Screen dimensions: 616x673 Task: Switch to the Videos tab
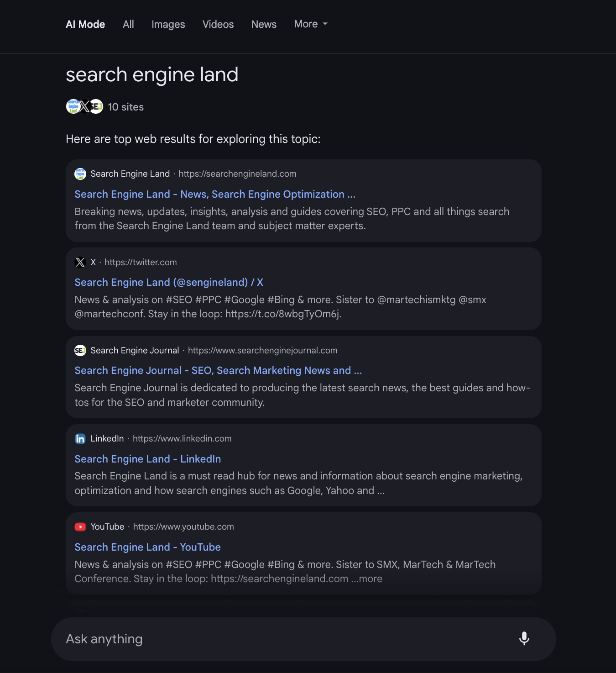(x=218, y=24)
